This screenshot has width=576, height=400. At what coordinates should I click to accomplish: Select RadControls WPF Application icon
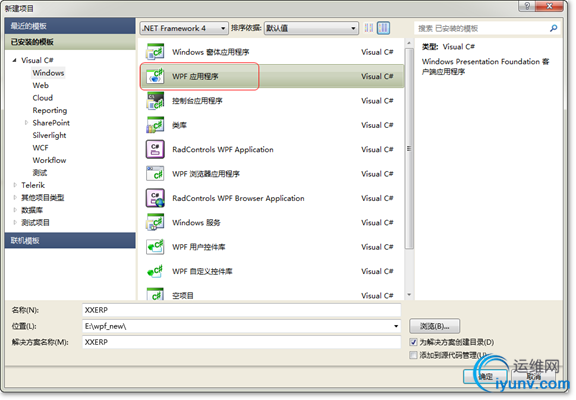coord(155,149)
